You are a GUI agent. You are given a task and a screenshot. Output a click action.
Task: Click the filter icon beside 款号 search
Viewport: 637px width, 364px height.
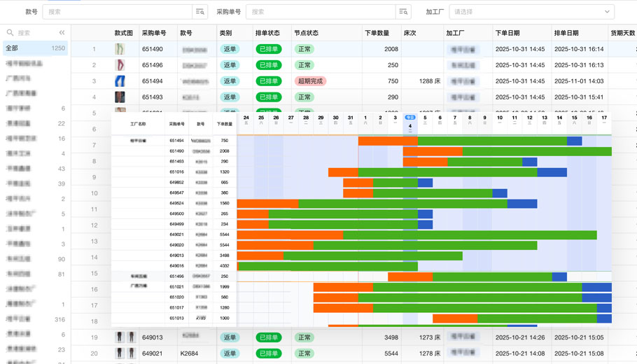pyautogui.click(x=200, y=12)
